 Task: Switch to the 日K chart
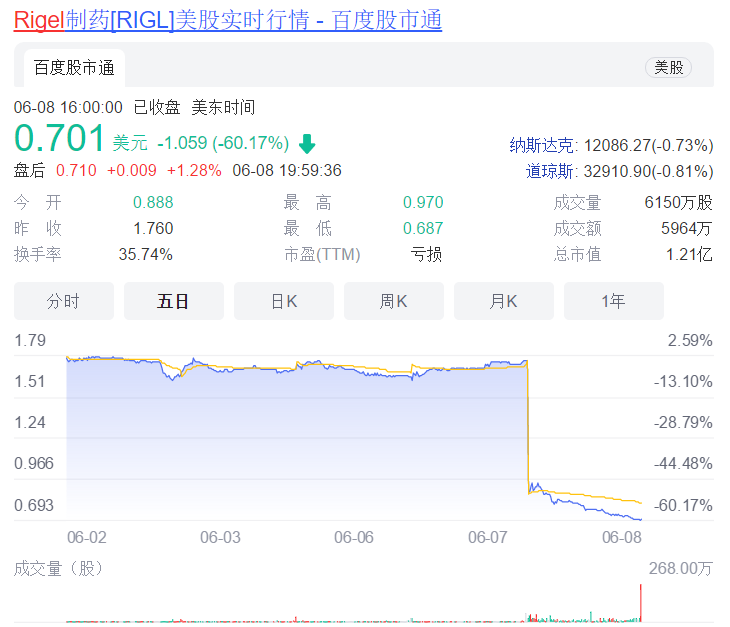click(x=283, y=301)
